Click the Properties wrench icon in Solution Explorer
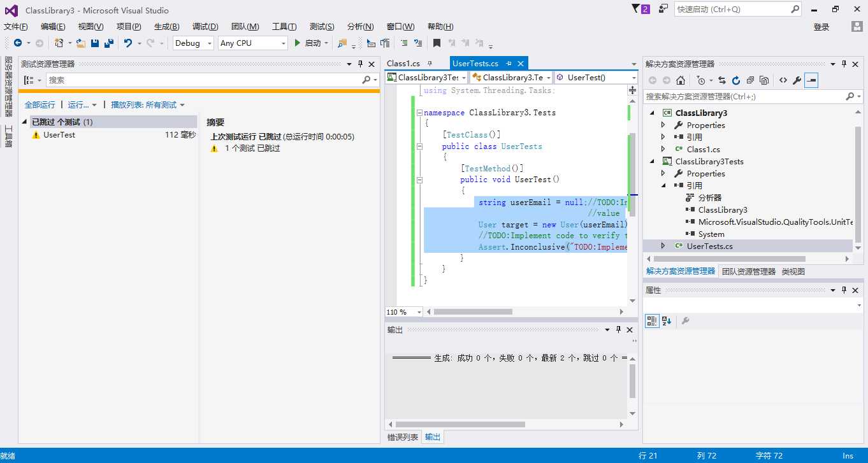Screen dimensions: 868x463 (x=797, y=80)
